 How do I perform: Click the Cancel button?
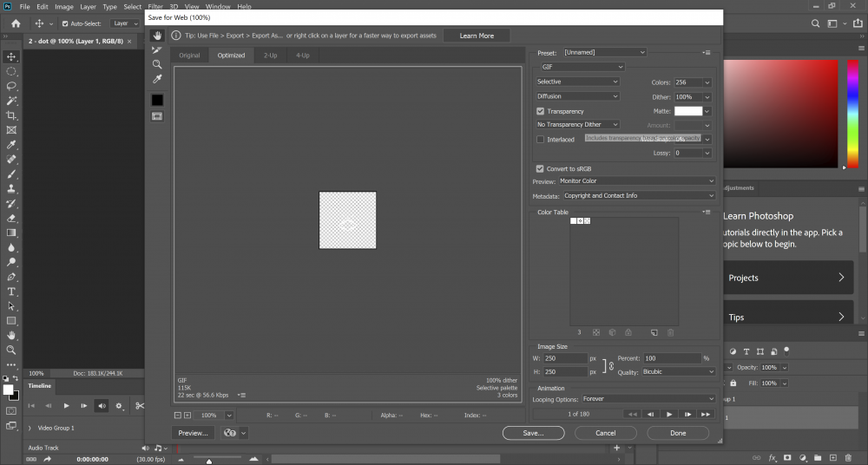click(605, 433)
